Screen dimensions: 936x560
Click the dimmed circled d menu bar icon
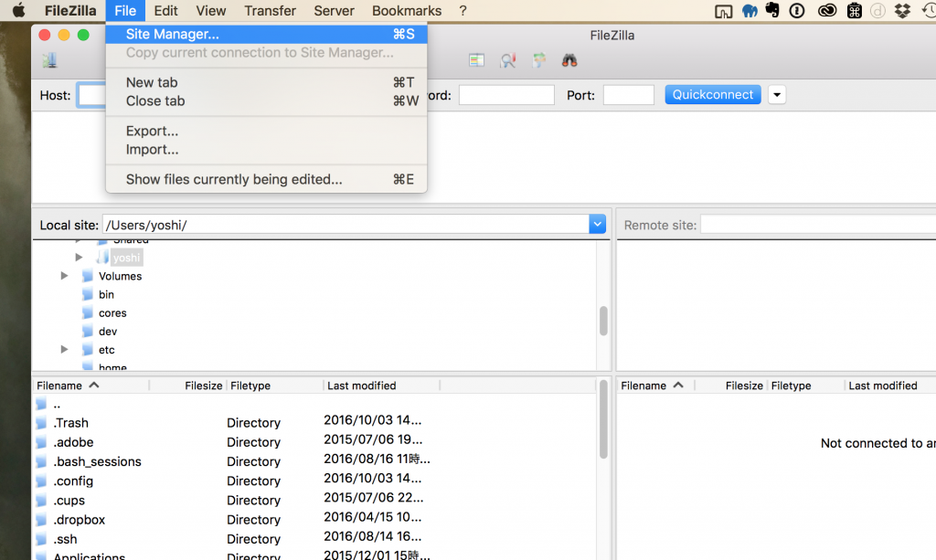(877, 11)
